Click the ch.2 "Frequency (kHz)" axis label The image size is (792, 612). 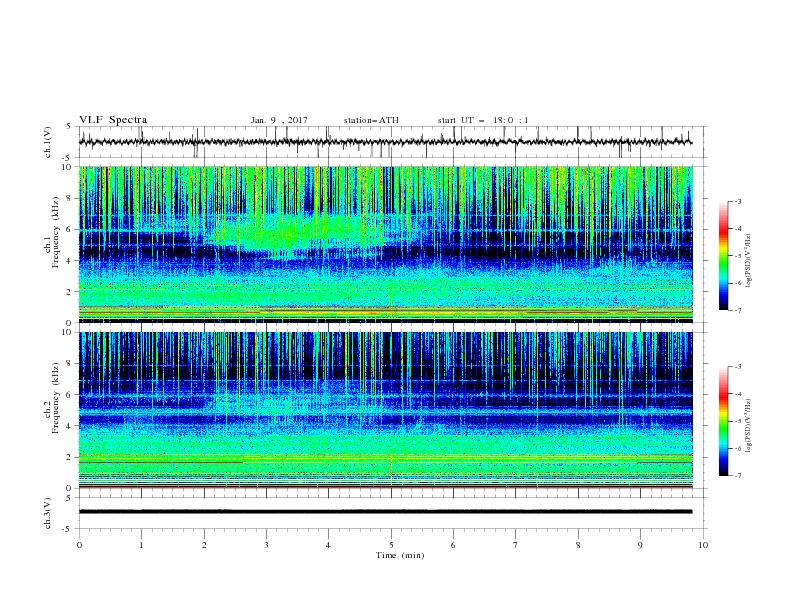56,398
